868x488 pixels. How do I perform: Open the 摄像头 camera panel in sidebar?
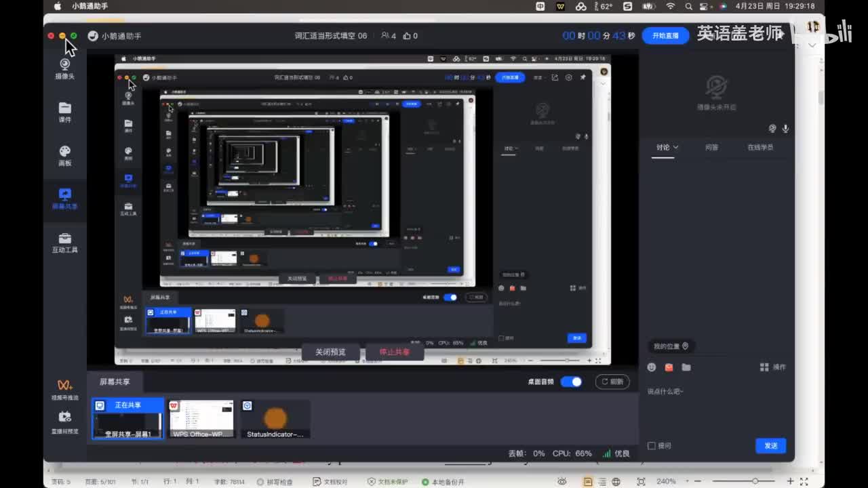coord(65,69)
